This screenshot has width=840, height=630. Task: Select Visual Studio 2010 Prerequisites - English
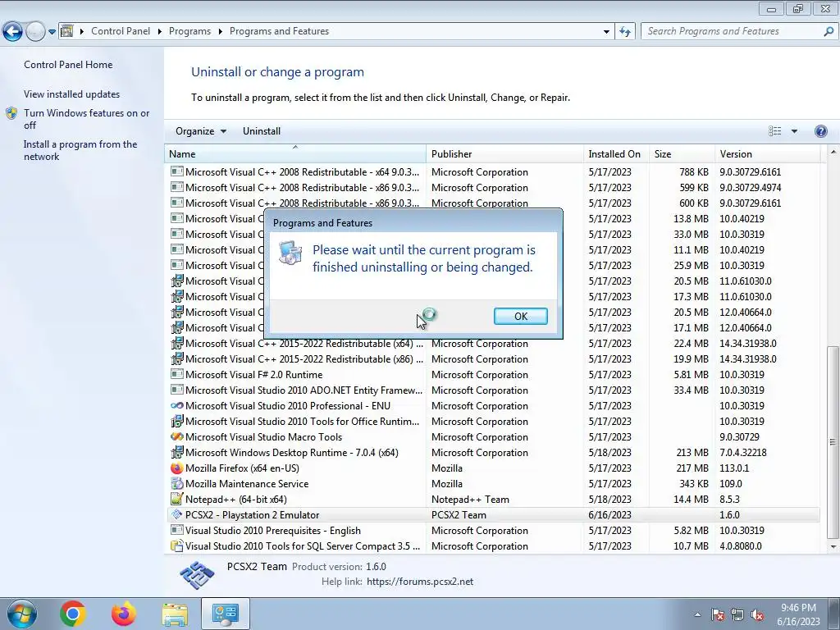493,531
